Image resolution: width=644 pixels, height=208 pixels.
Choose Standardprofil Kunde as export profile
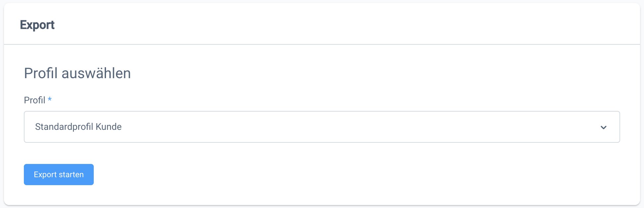[x=78, y=127]
